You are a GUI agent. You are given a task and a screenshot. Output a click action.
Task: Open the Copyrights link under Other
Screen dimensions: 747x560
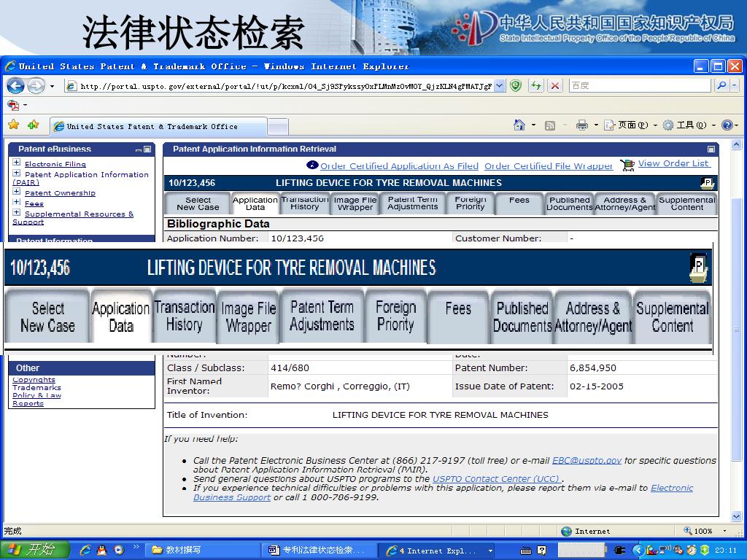coord(34,379)
